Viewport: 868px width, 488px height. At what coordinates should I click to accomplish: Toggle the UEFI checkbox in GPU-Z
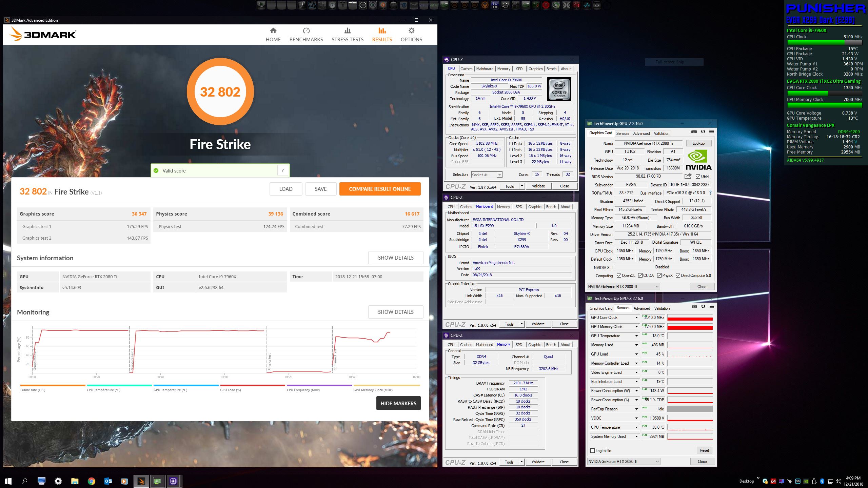(x=698, y=176)
